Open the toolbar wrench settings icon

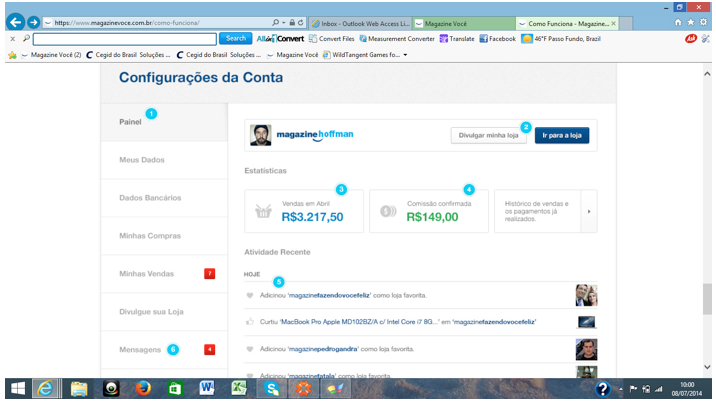706,39
